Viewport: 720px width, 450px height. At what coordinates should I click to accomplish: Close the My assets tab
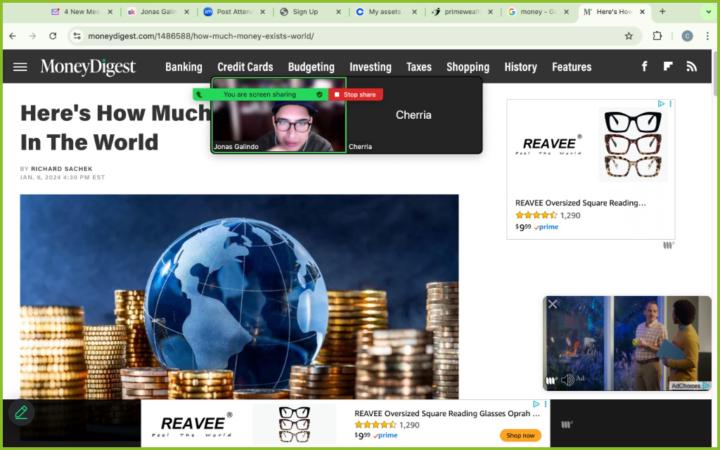coord(414,12)
